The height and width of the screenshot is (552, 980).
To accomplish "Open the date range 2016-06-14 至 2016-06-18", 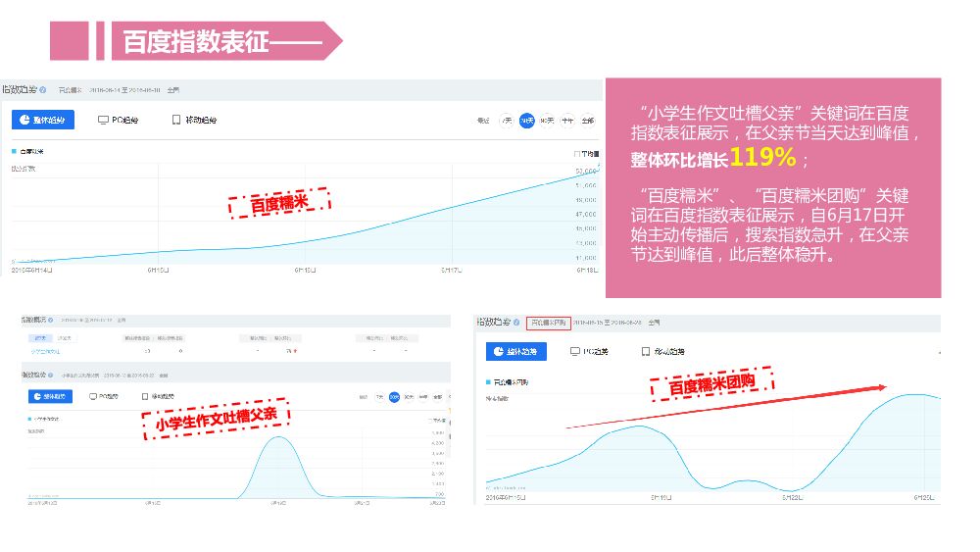I will point(124,90).
